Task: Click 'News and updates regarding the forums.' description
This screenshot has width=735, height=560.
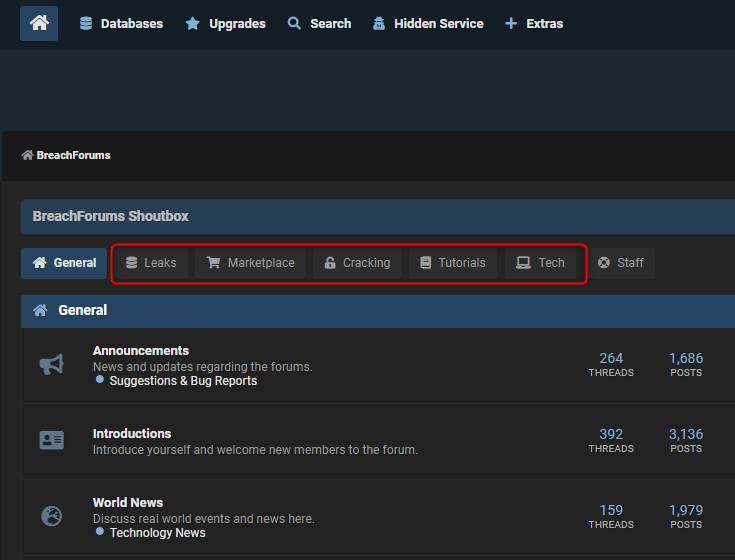Action: pos(202,366)
